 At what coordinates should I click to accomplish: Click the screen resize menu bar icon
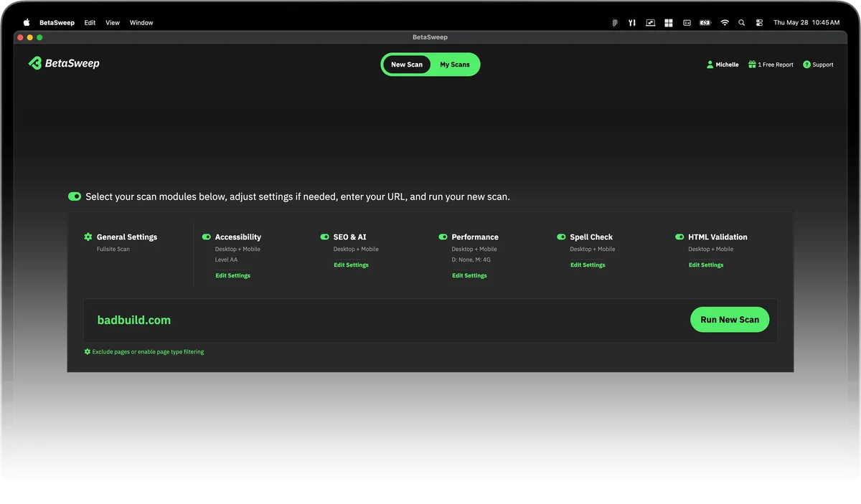click(650, 23)
